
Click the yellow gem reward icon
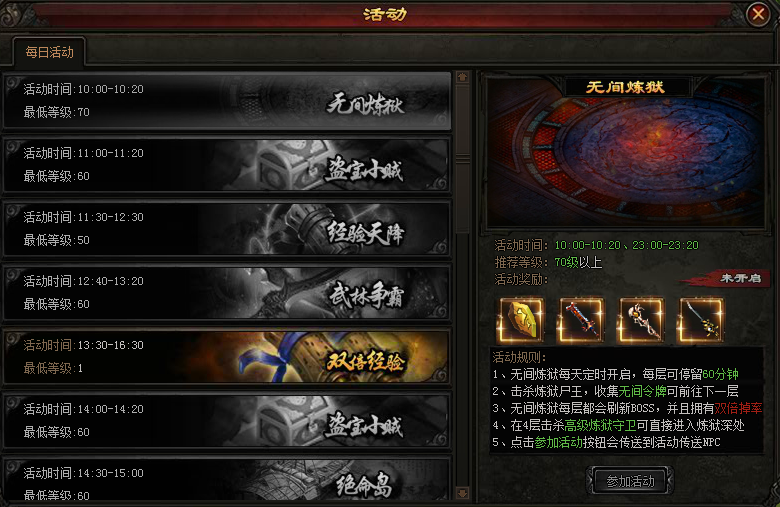[521, 320]
